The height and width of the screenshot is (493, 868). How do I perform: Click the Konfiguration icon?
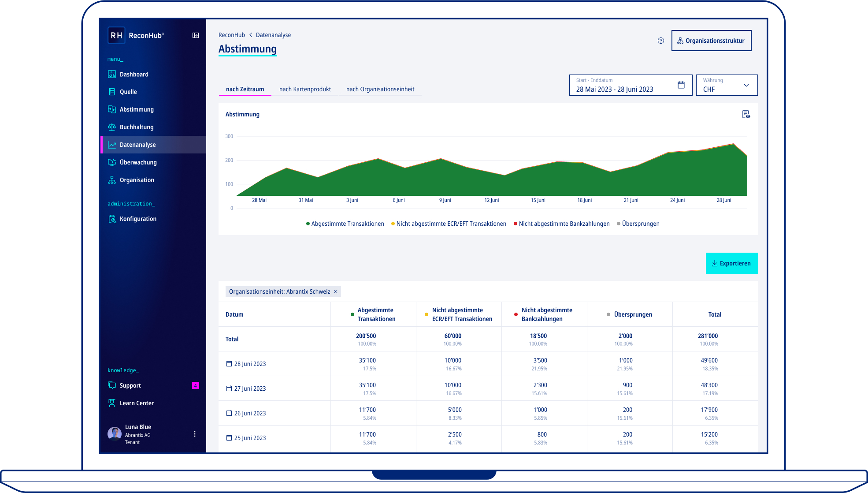112,219
